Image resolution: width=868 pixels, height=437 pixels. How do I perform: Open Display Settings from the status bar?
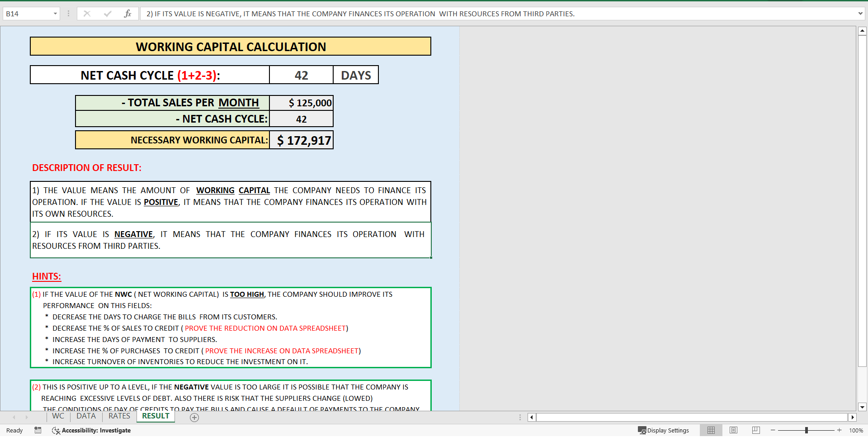pyautogui.click(x=664, y=430)
